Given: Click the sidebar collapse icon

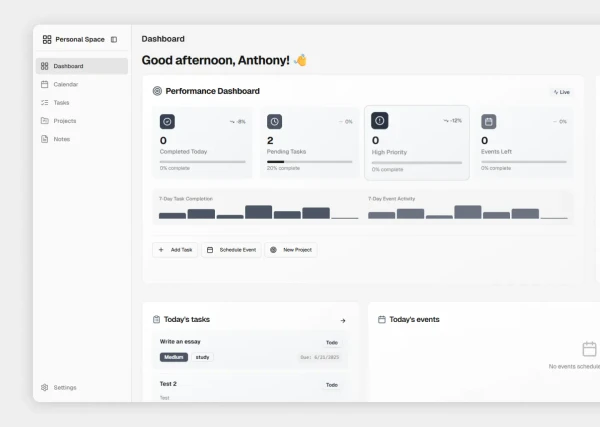Looking at the screenshot, I should click(x=114, y=39).
